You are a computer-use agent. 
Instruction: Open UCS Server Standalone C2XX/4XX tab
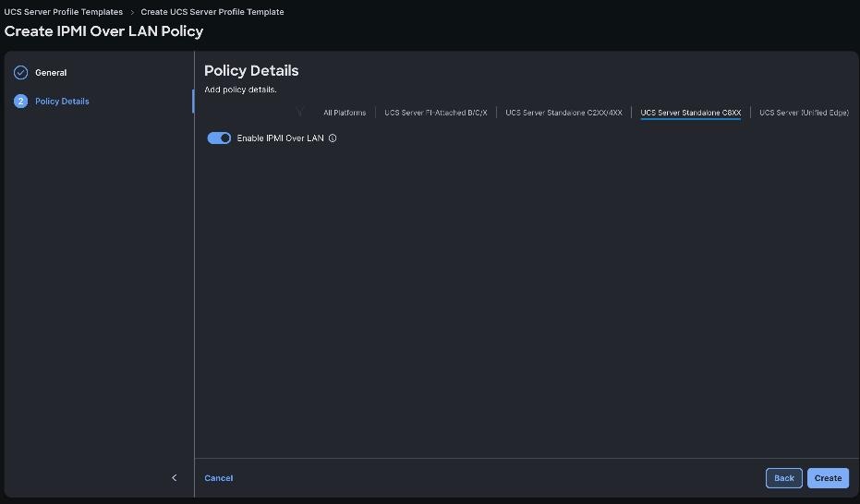pos(563,113)
